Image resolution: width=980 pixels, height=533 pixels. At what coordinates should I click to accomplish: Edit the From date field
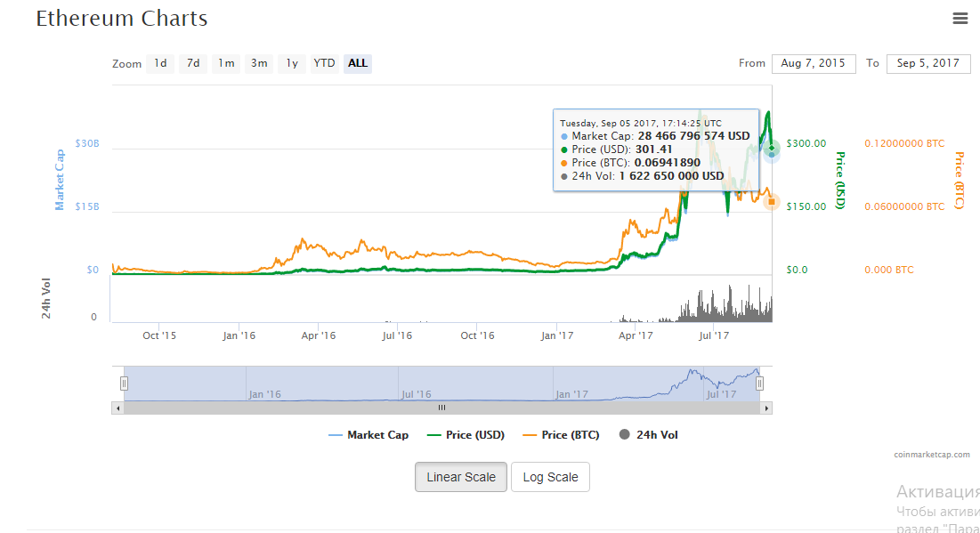click(x=813, y=63)
